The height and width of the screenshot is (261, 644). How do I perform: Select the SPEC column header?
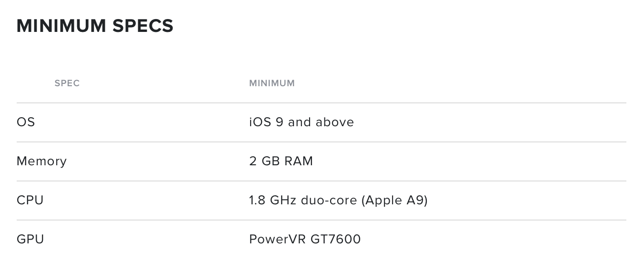pyautogui.click(x=67, y=83)
